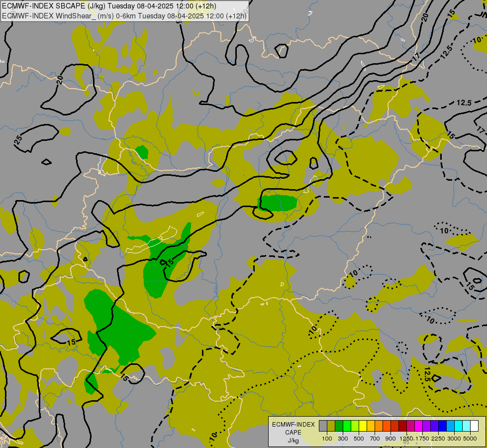Image resolution: width=487 pixels, height=448 pixels.
Task: Select the pale cyan swatch left of 5000
Action: [x=467, y=426]
